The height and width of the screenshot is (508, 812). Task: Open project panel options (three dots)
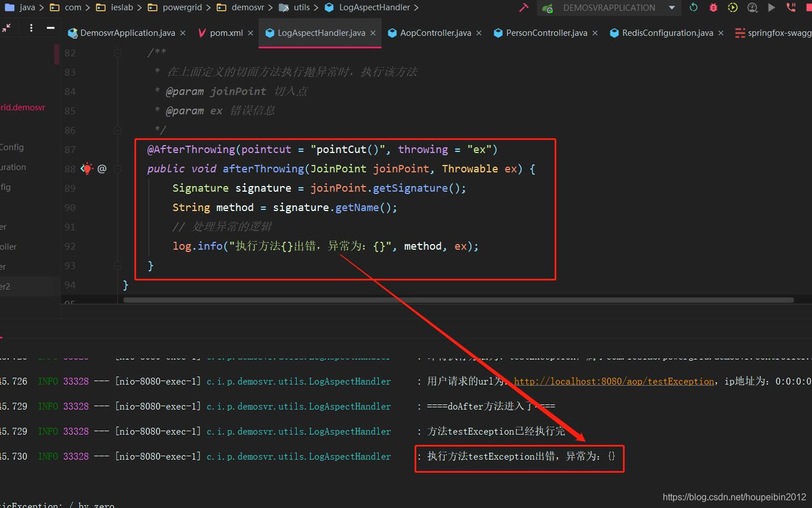(31, 28)
